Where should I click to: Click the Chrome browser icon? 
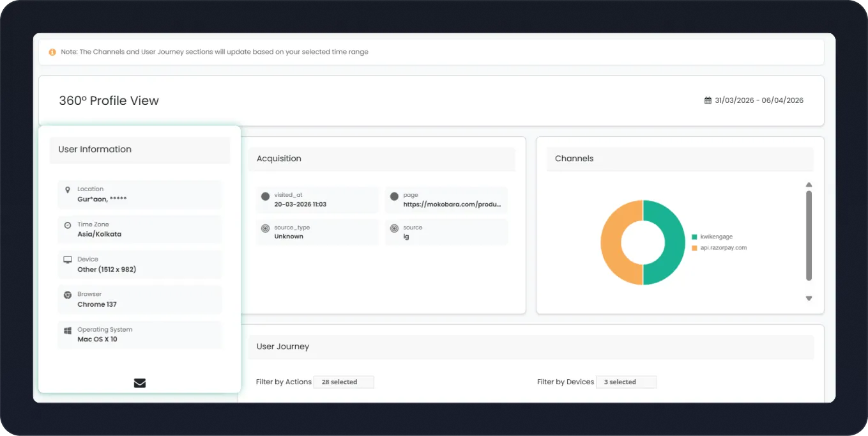pyautogui.click(x=68, y=295)
